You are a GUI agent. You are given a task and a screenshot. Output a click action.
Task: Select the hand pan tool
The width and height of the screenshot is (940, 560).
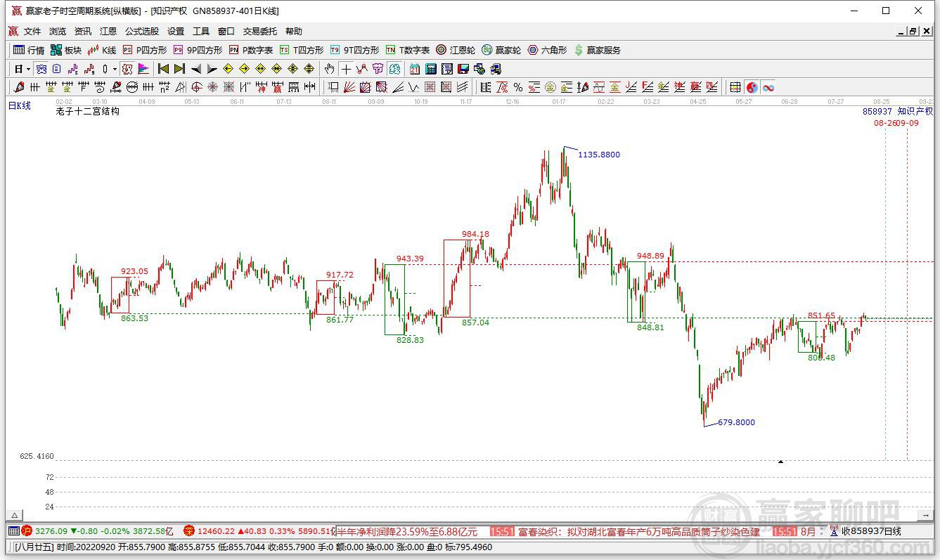click(330, 69)
